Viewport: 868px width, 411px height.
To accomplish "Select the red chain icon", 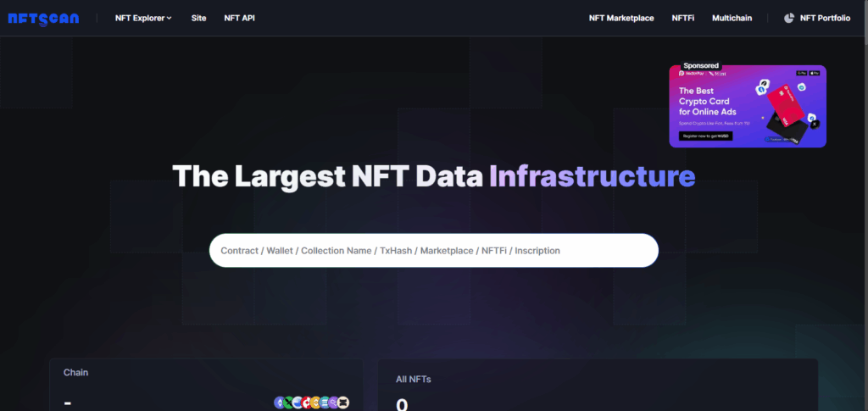I will [306, 403].
